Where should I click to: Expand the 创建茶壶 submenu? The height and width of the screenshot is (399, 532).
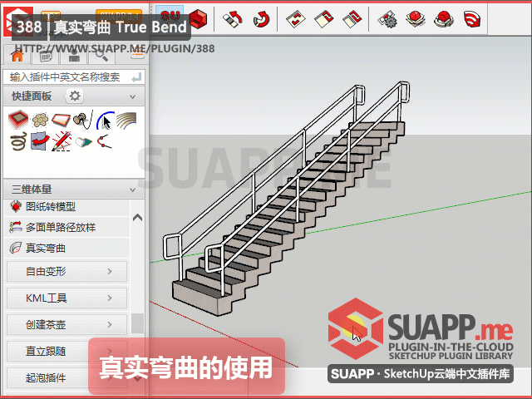[66, 324]
